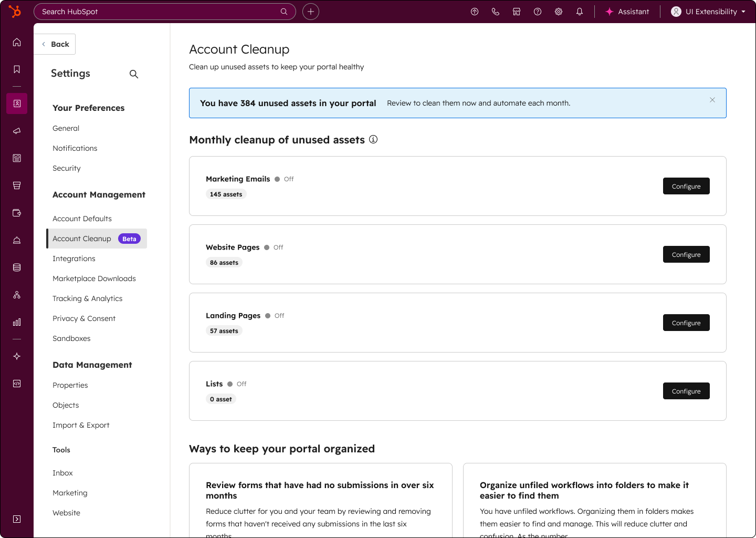Click info icon beside Monthly cleanup heading

click(373, 139)
